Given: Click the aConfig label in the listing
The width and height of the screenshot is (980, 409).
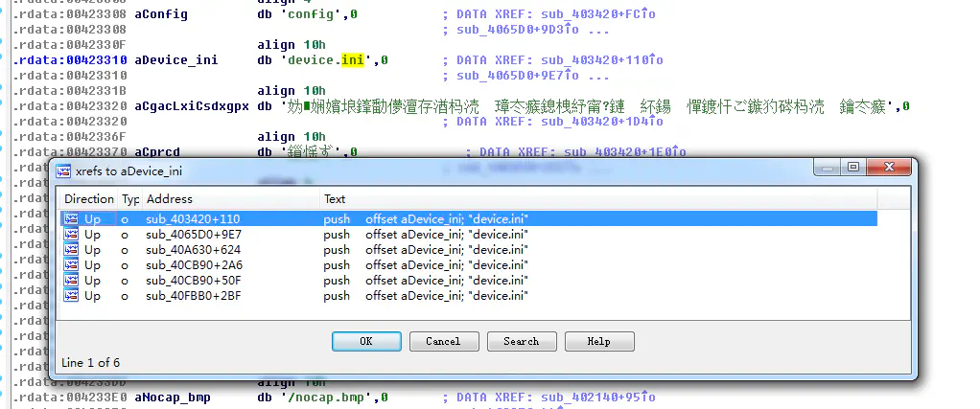Looking at the screenshot, I should tap(161, 15).
